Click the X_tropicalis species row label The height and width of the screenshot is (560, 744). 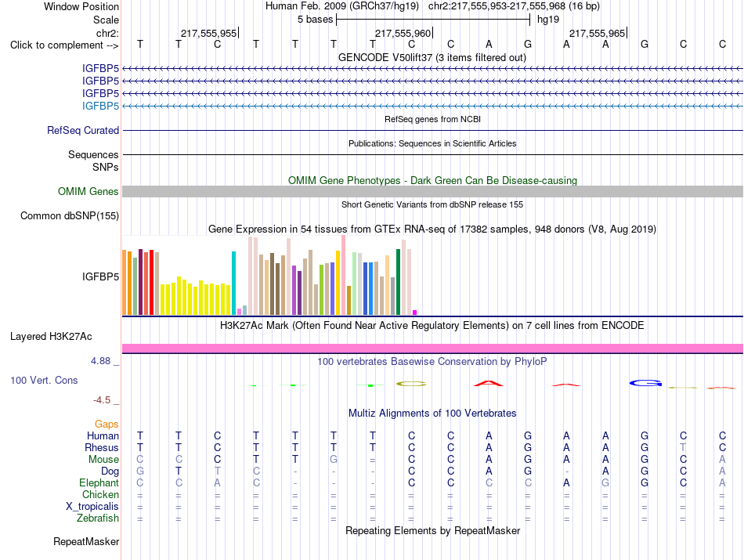(x=92, y=507)
